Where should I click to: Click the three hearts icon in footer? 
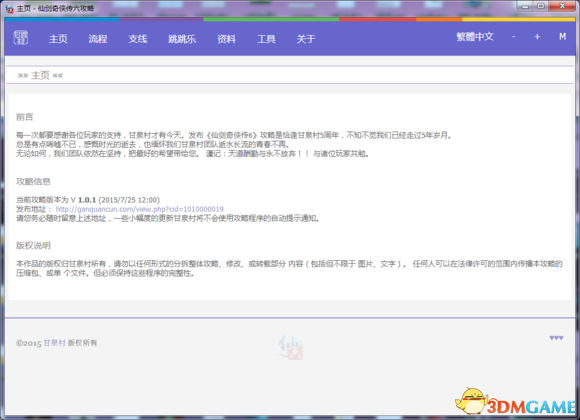pos(556,338)
